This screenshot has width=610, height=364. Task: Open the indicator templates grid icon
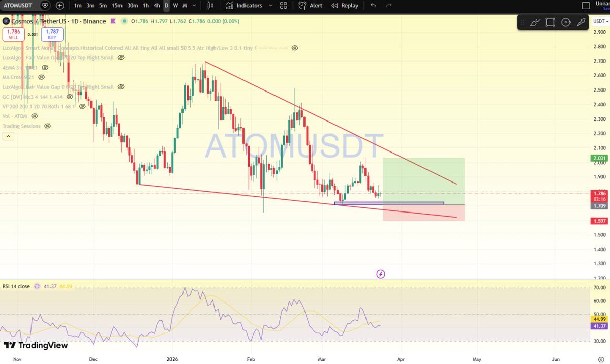pos(284,6)
